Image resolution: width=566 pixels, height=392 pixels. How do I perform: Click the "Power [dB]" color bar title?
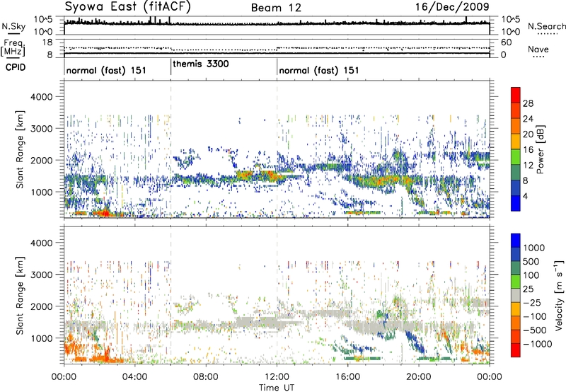coord(540,149)
